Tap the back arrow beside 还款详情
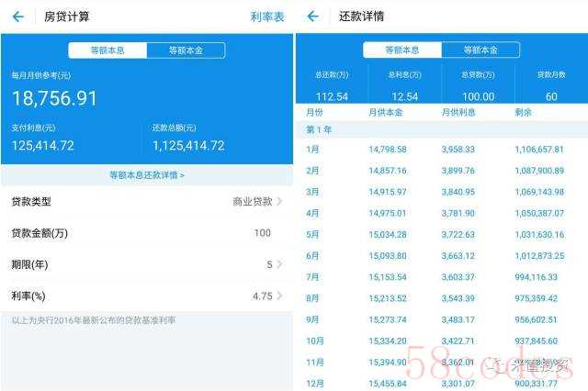 (x=312, y=17)
